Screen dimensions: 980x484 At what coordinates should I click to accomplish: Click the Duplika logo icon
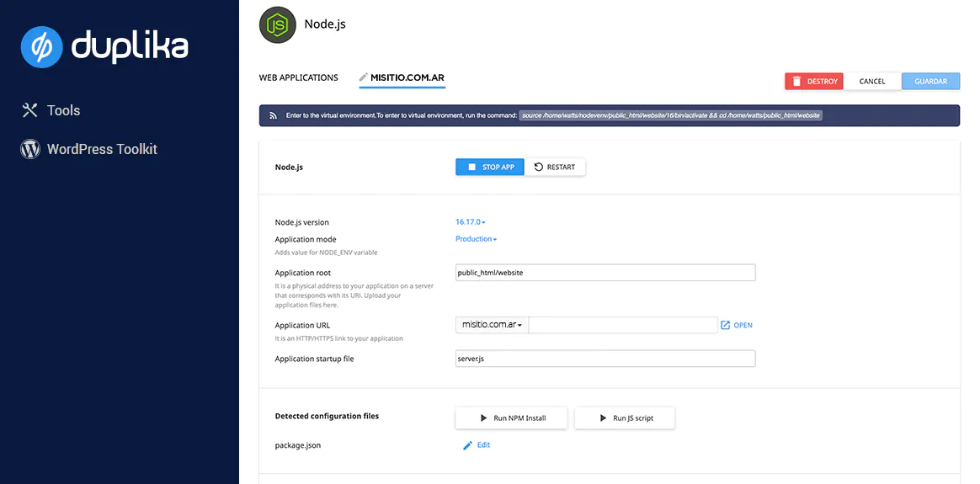[42, 47]
